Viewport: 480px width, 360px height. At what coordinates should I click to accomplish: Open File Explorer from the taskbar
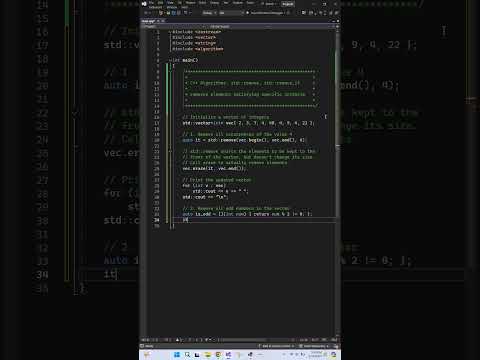click(x=208, y=355)
